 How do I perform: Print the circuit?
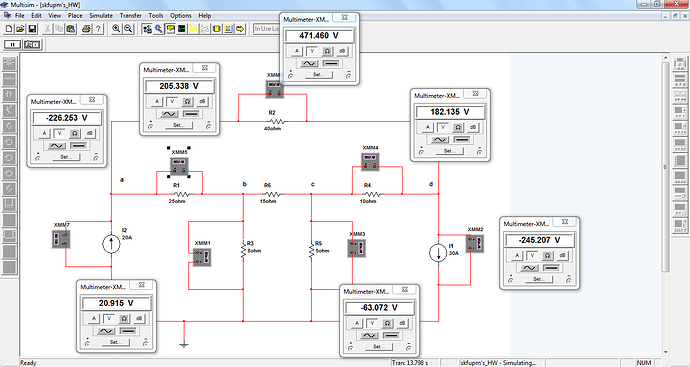click(x=87, y=29)
